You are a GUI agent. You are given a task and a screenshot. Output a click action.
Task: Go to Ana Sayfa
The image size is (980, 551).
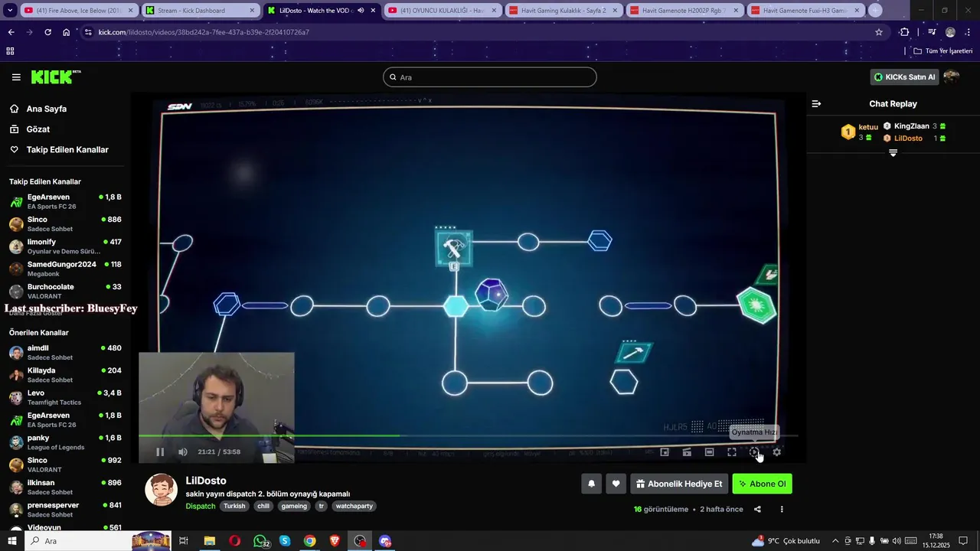[46, 109]
